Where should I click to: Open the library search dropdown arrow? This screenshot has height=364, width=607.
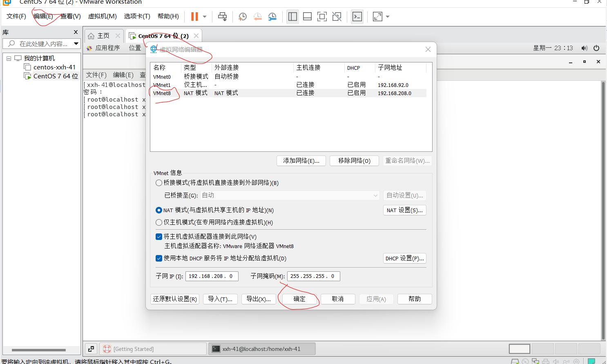pos(76,44)
